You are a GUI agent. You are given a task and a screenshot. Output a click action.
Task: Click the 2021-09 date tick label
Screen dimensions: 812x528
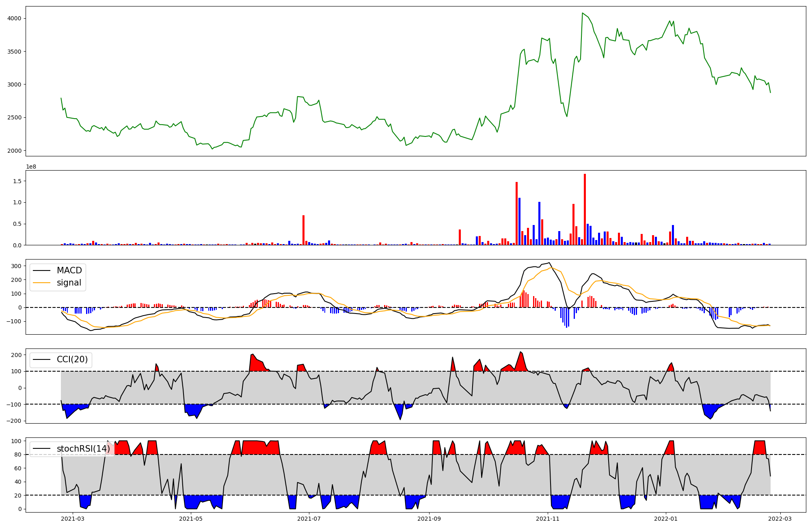point(429,519)
